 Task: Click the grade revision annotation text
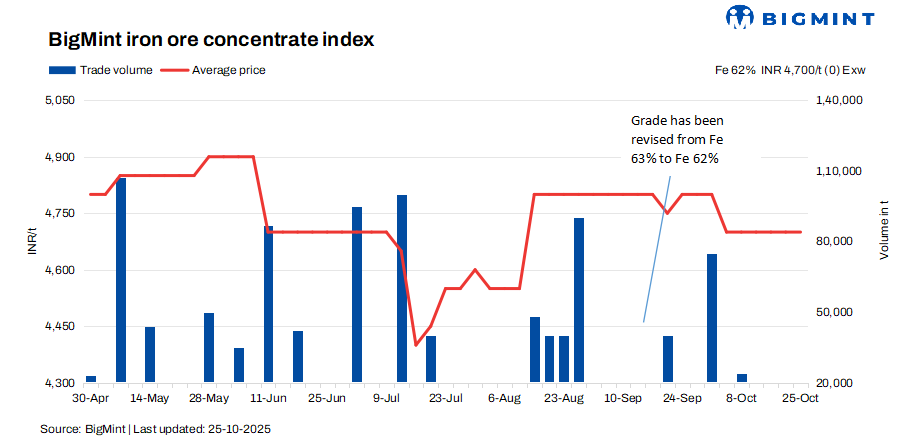pyautogui.click(x=675, y=139)
